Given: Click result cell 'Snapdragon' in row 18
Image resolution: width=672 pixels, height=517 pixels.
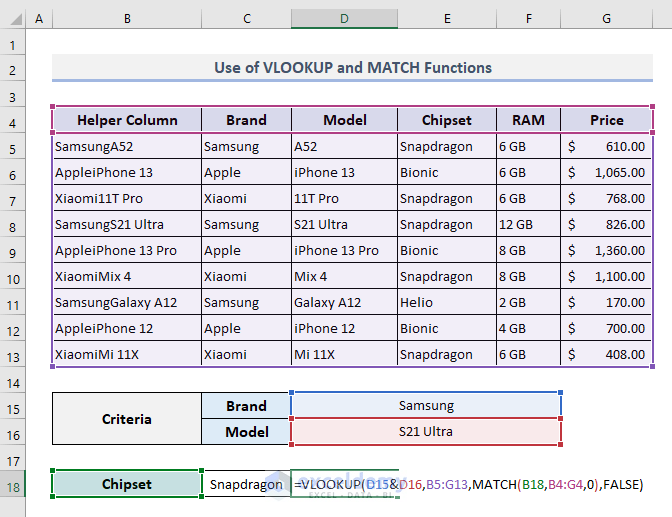Looking at the screenshot, I should click(246, 484).
